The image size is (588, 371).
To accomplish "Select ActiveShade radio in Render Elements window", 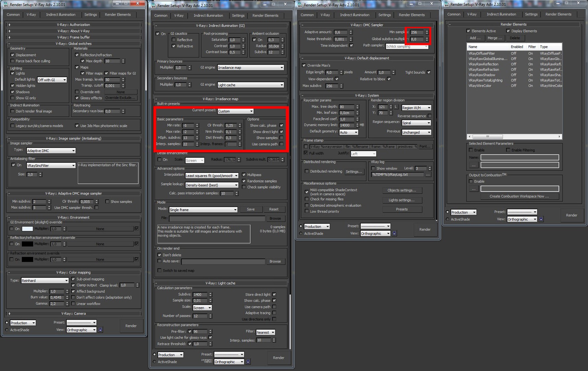I will [447, 219].
